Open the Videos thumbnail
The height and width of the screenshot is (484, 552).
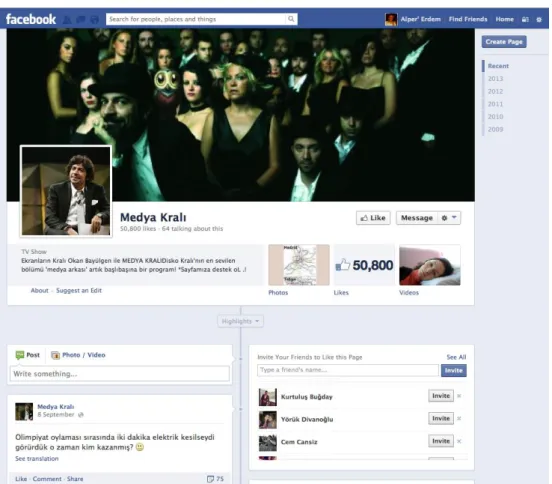click(x=430, y=265)
